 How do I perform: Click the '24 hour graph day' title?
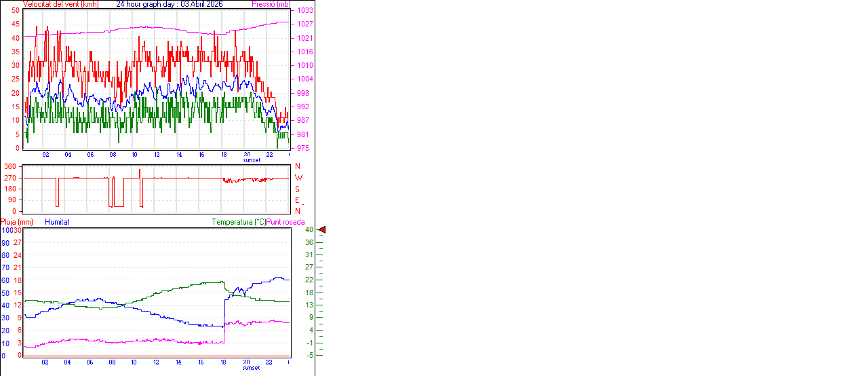tap(169, 4)
